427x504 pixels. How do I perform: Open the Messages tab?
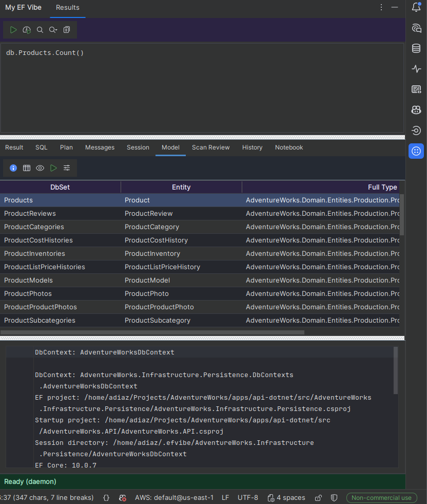100,147
